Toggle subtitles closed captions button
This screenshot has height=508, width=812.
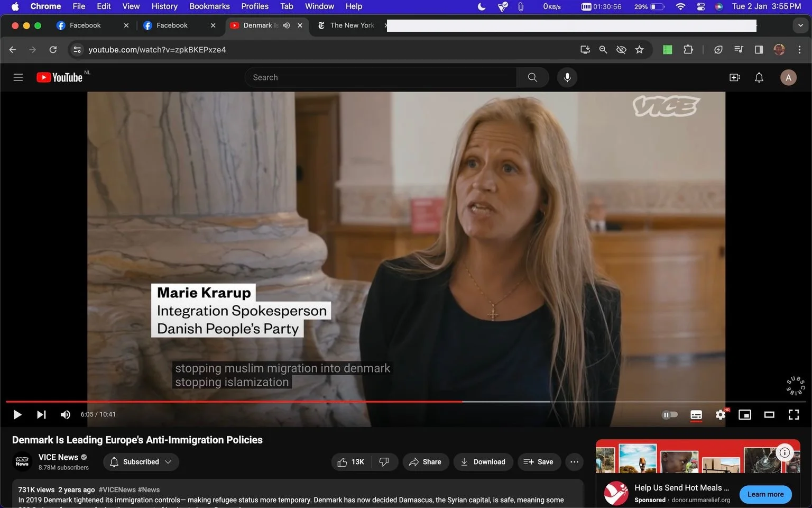696,414
